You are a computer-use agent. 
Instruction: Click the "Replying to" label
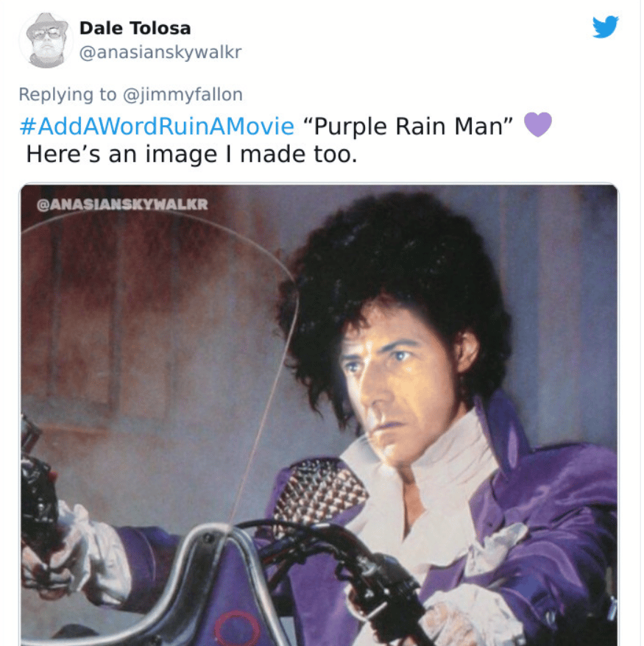click(68, 94)
